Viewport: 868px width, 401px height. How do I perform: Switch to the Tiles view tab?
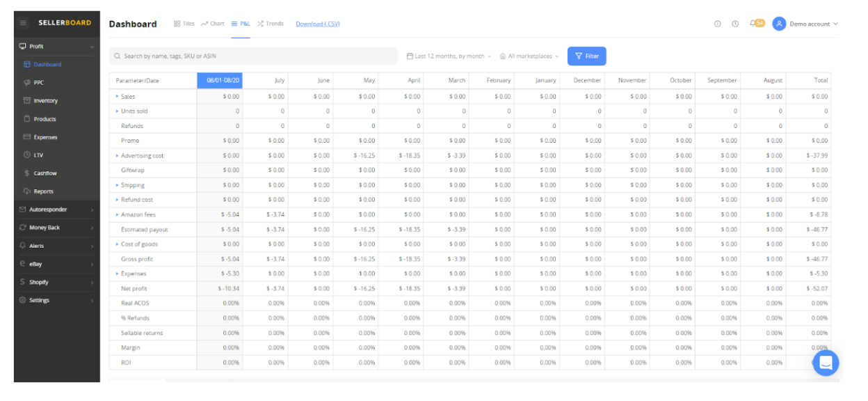[x=184, y=24]
